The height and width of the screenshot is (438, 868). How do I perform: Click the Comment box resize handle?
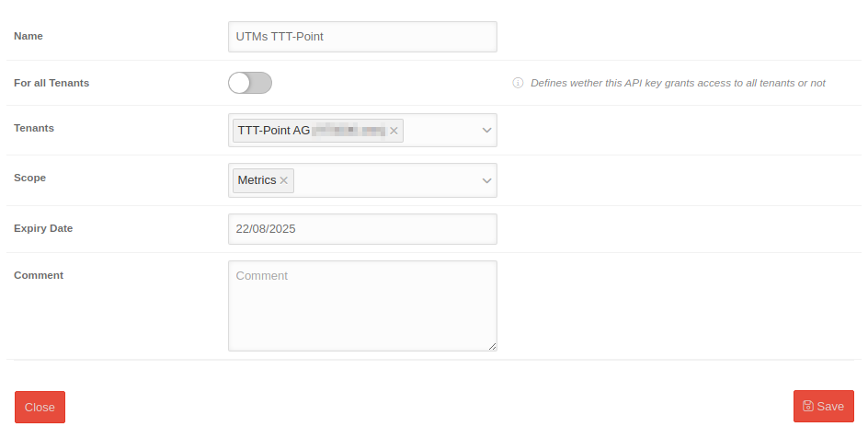pyautogui.click(x=492, y=346)
